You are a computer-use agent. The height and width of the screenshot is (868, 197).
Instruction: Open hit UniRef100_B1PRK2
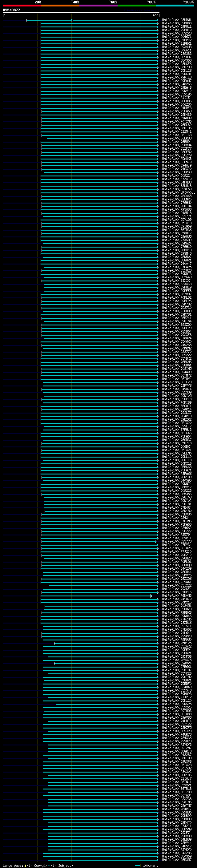click(x=177, y=40)
